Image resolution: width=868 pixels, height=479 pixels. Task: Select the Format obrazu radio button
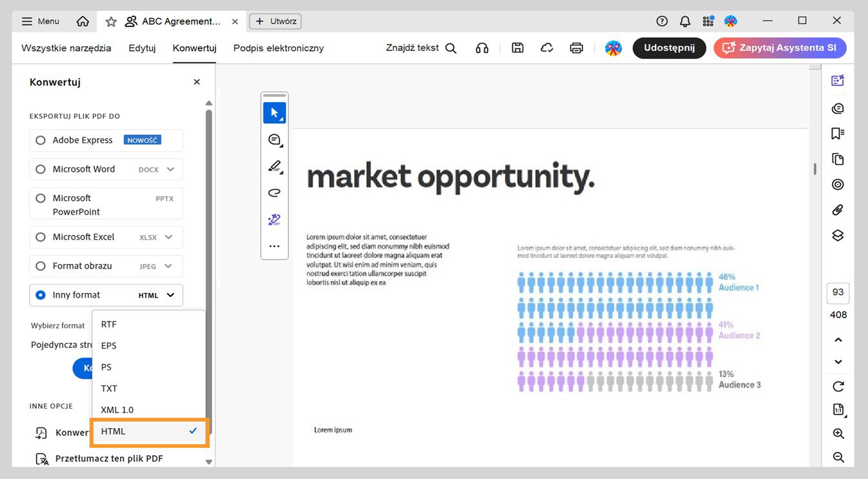click(41, 266)
